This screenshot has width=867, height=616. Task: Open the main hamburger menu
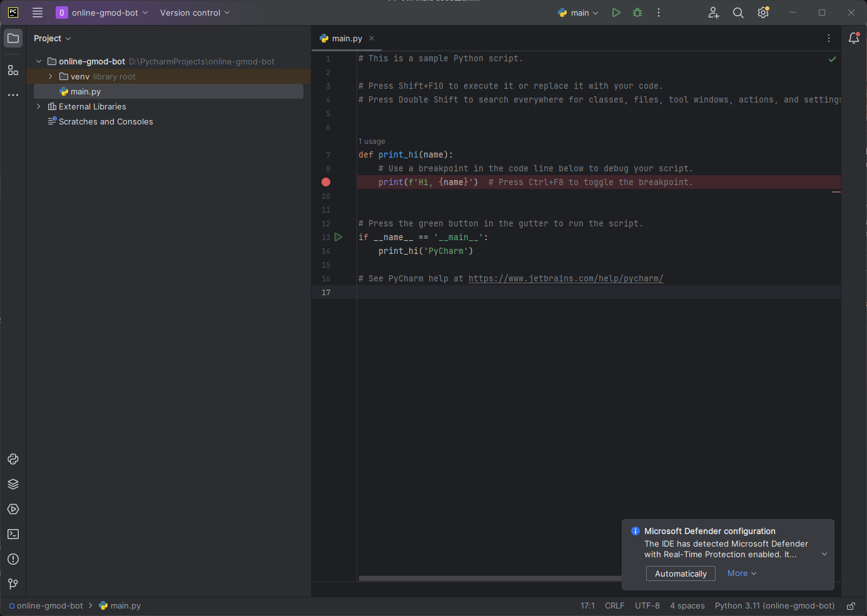38,13
